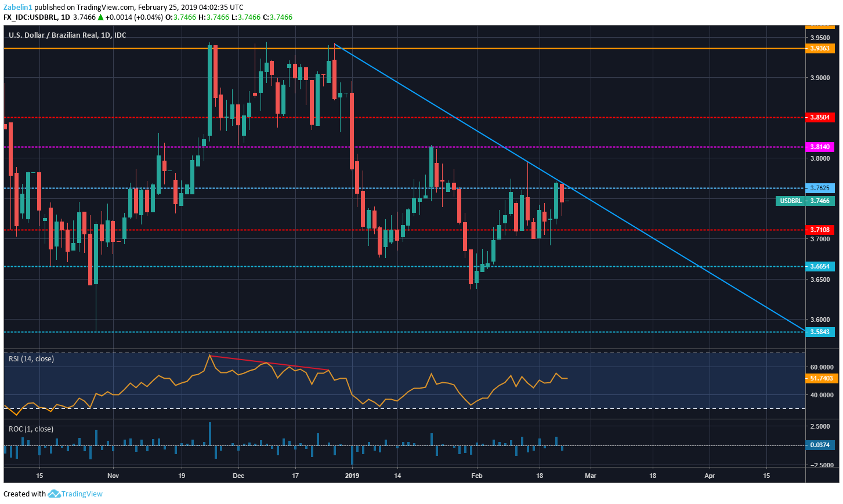The height and width of the screenshot is (504, 843).
Task: Click the Mar date axis label
Action: (591, 476)
